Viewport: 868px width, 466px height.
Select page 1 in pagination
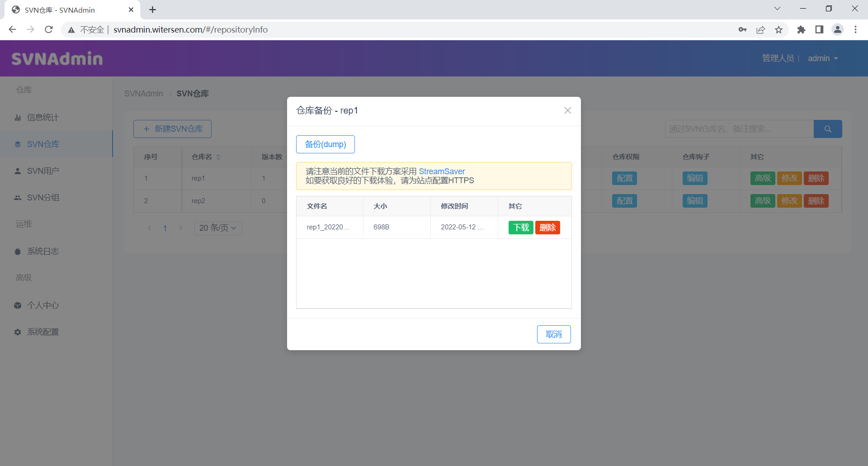coord(165,228)
